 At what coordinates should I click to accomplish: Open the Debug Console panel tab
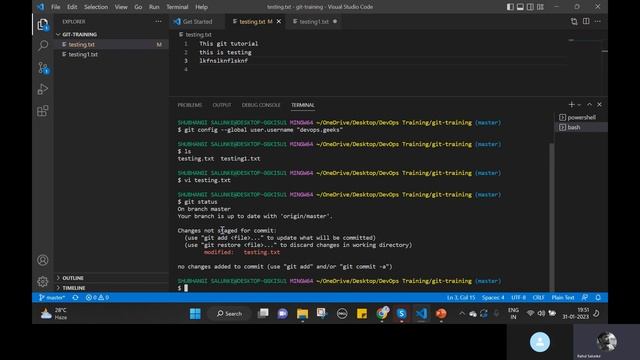pos(261,105)
